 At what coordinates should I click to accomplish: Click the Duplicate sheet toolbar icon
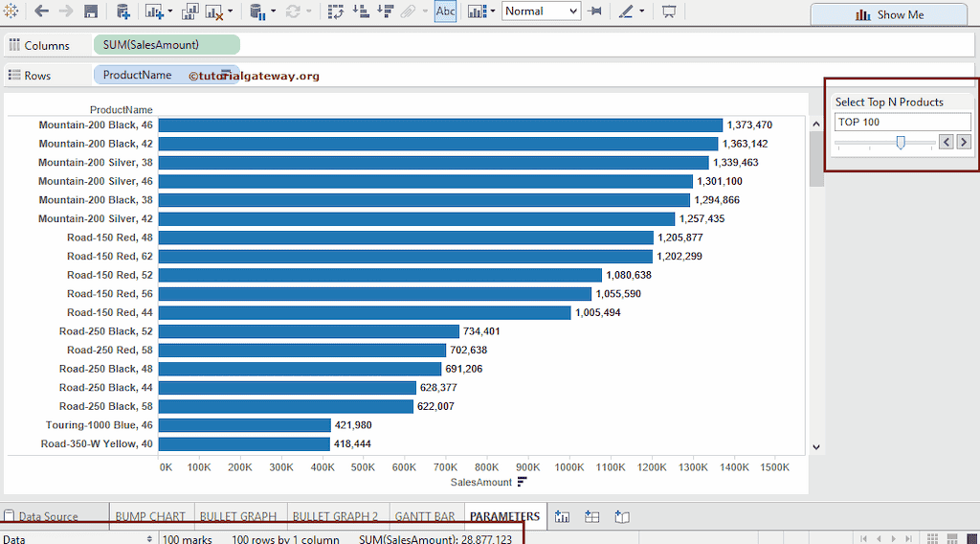click(189, 11)
